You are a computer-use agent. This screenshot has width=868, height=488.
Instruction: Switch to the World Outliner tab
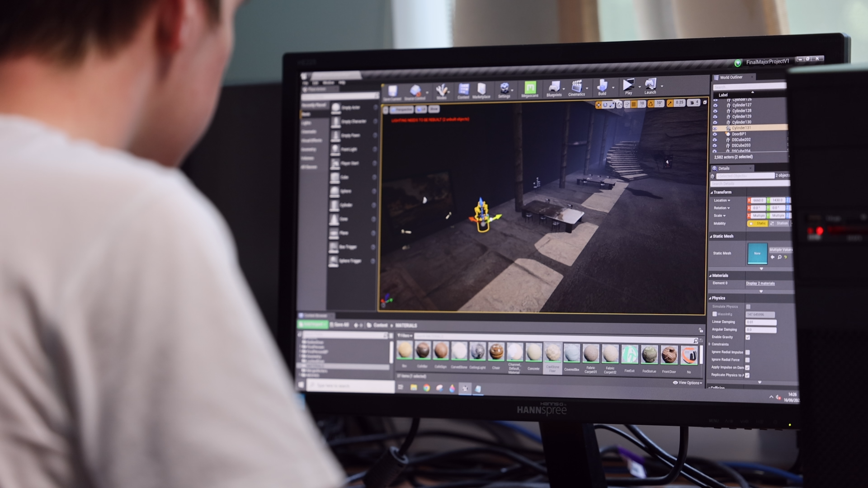[731, 77]
